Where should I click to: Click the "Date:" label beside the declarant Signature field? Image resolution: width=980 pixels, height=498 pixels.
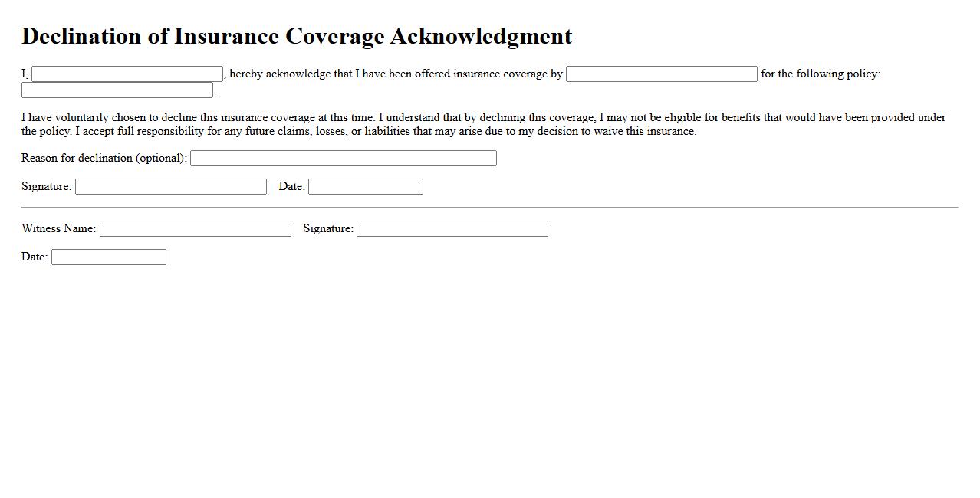click(x=291, y=186)
